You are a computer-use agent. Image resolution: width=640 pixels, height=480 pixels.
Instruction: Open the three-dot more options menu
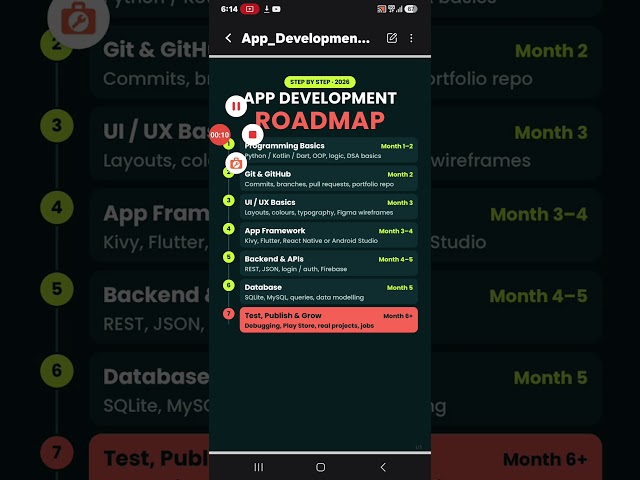pyautogui.click(x=411, y=38)
